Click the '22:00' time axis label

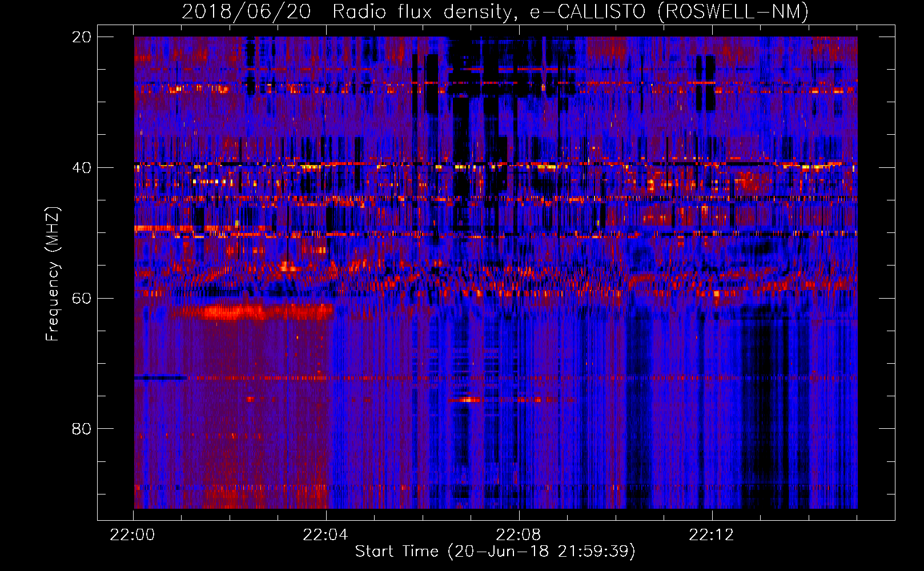(132, 534)
